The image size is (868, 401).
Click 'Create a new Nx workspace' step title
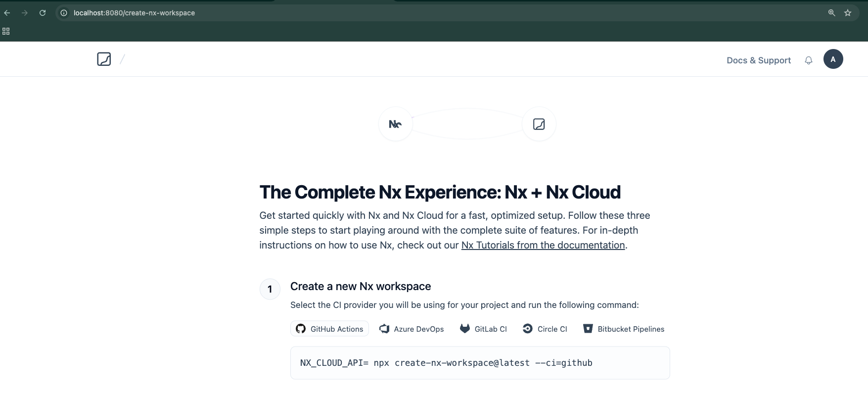click(361, 286)
